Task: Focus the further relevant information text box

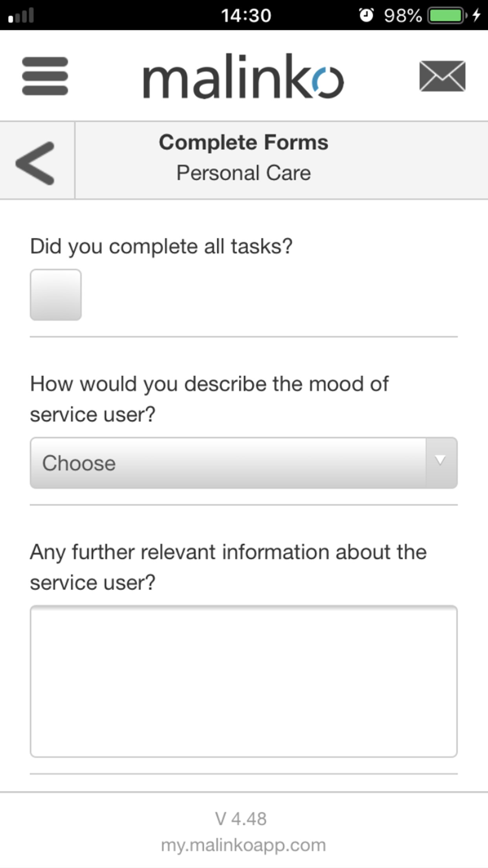Action: [x=243, y=681]
